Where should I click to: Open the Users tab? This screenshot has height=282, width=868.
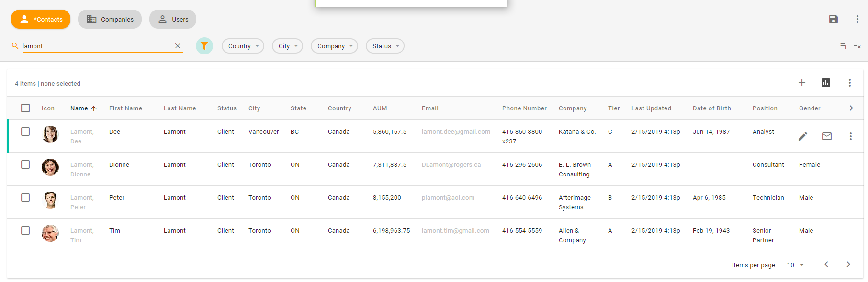(173, 19)
